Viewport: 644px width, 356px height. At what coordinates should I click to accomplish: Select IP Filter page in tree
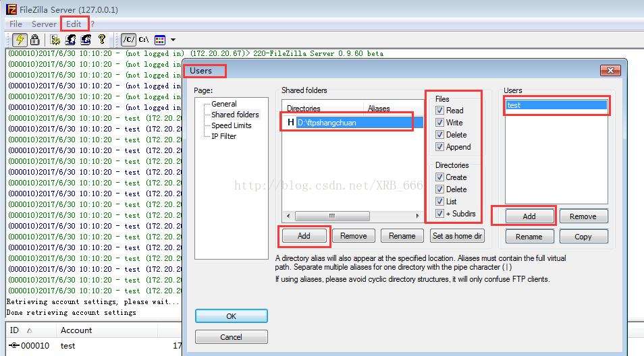point(224,136)
